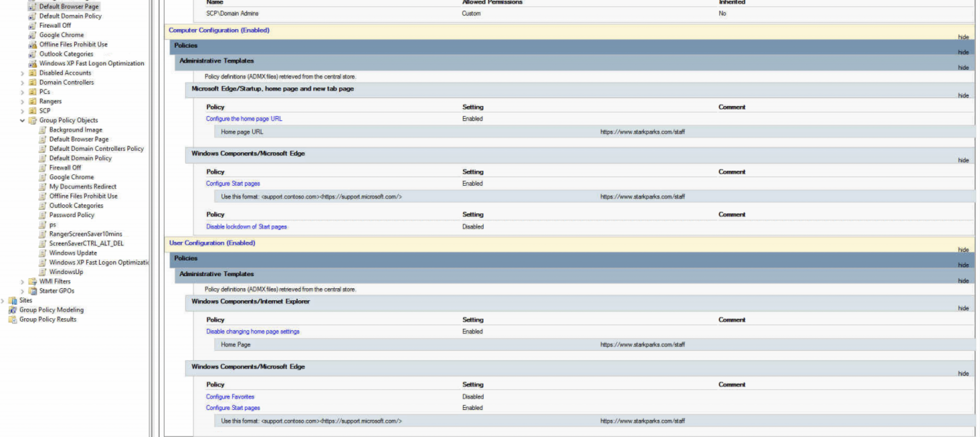Select the My Documents Redirect GPO

pyautogui.click(x=83, y=186)
